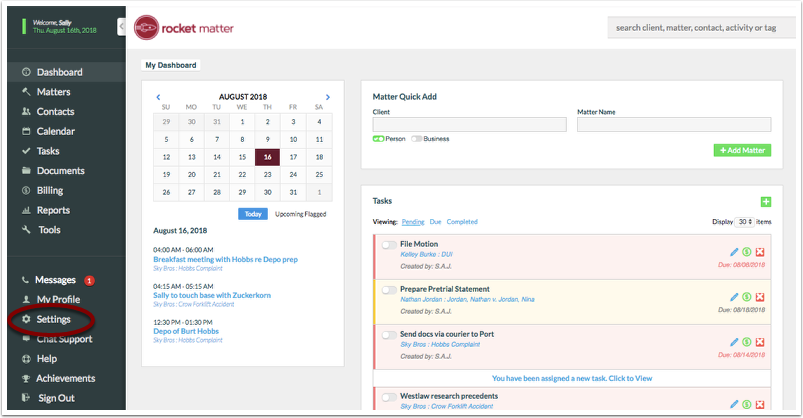Click the My Profile person icon
The height and width of the screenshot is (418, 803).
[26, 300]
